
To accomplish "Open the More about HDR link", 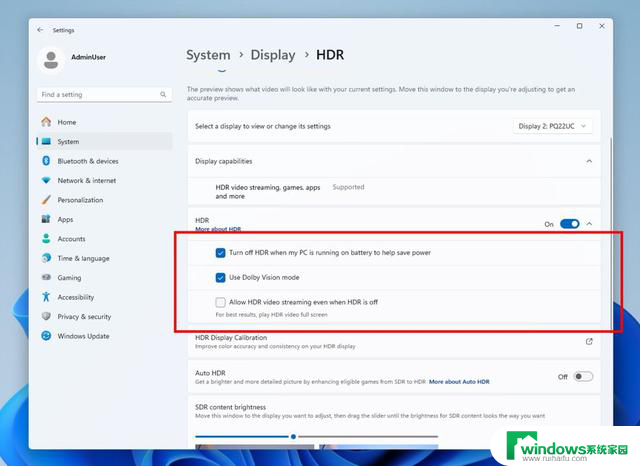I will point(218,229).
